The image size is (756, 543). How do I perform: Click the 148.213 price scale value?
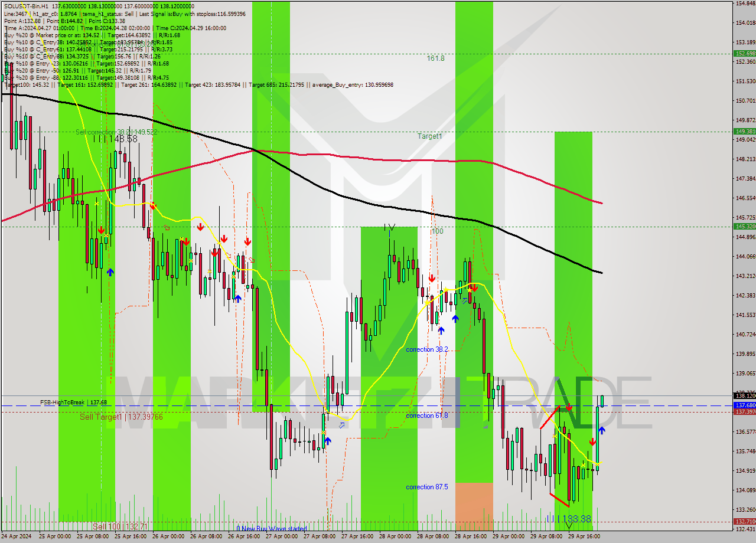(745, 159)
